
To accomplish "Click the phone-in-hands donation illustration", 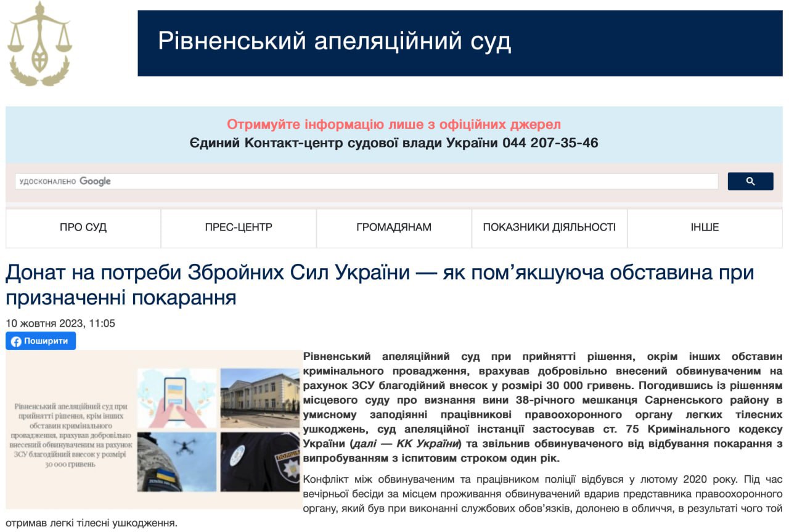I will (x=178, y=398).
